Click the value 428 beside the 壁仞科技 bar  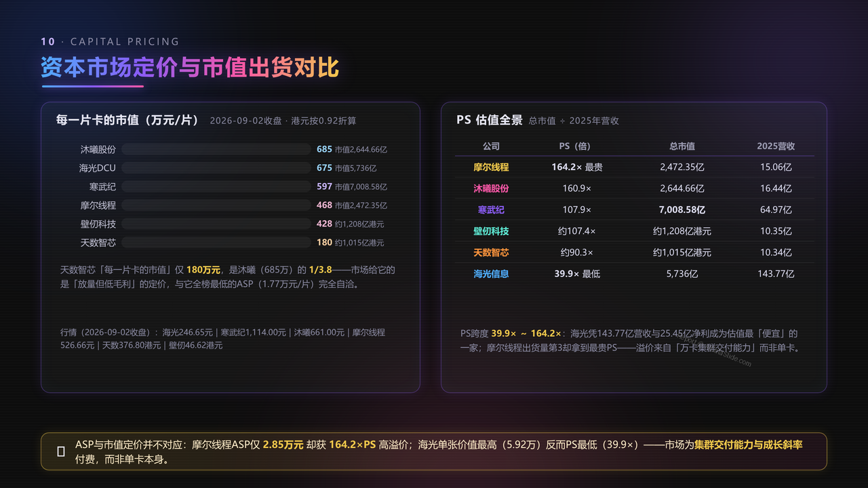[324, 224]
